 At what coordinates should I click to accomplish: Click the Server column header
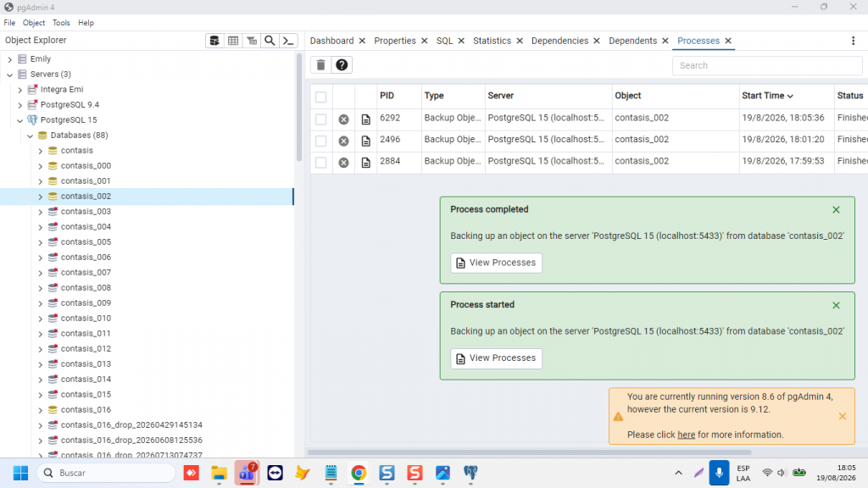[500, 96]
